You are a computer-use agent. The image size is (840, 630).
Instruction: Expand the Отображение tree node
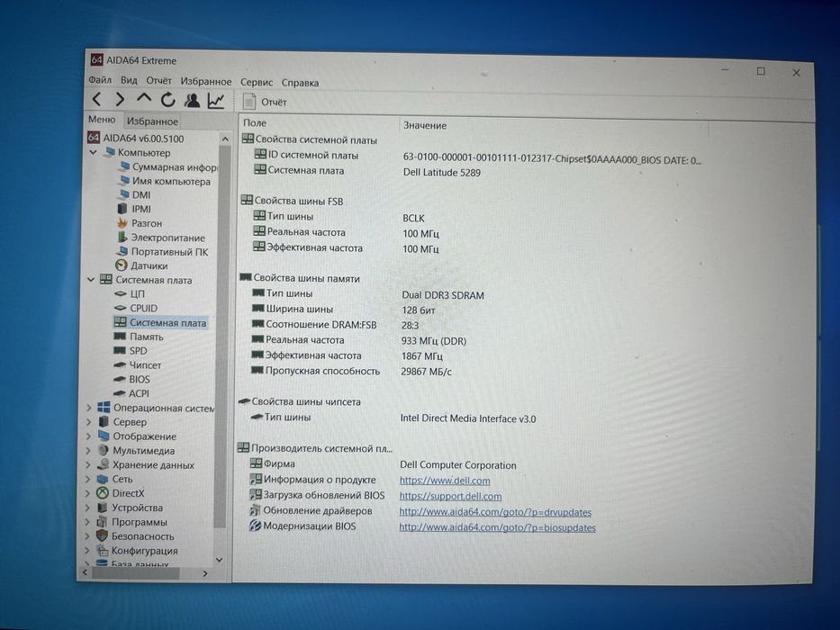pos(89,436)
